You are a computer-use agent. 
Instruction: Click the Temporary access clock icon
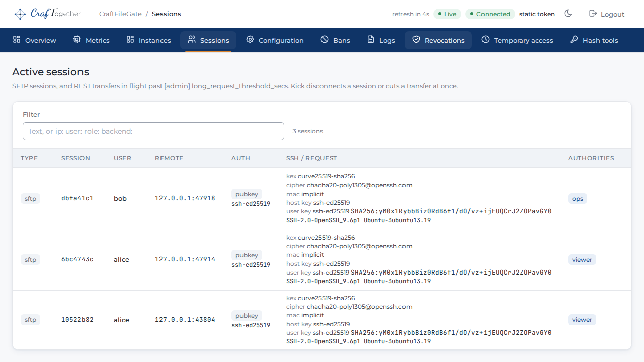(x=486, y=39)
